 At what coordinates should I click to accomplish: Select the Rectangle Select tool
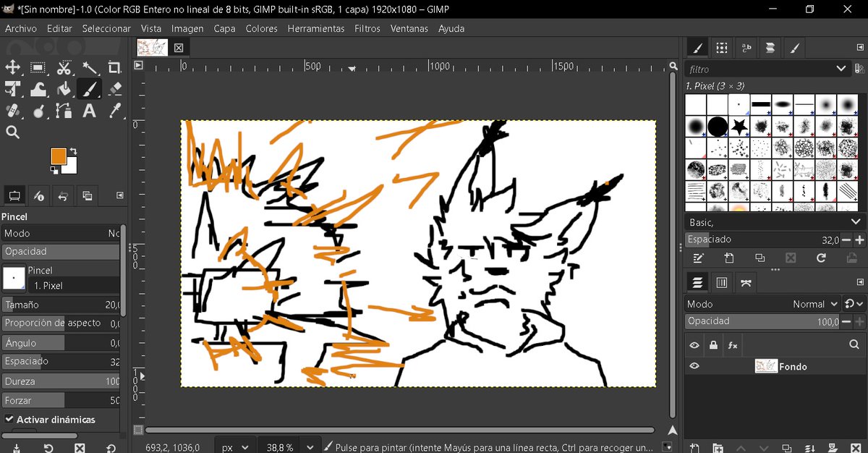click(x=38, y=67)
